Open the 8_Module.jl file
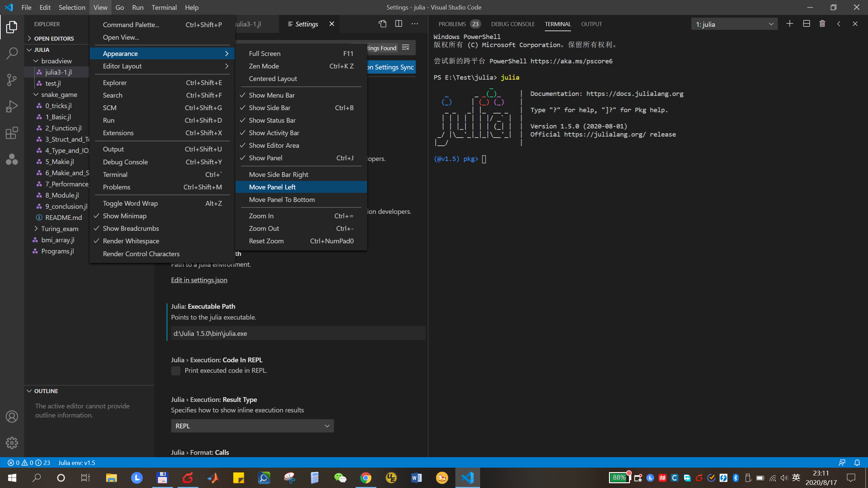 [x=62, y=195]
